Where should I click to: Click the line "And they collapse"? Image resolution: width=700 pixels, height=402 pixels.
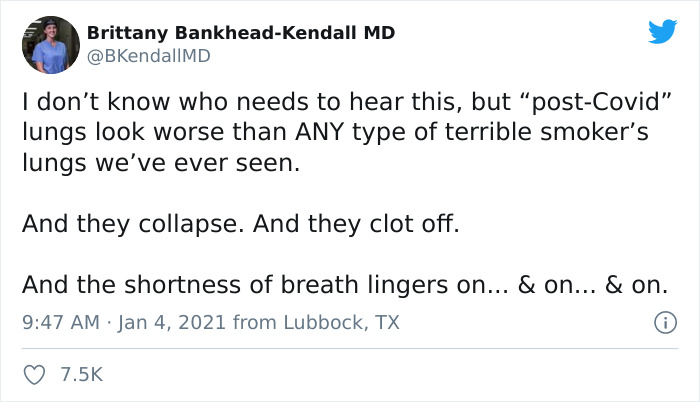point(131,223)
